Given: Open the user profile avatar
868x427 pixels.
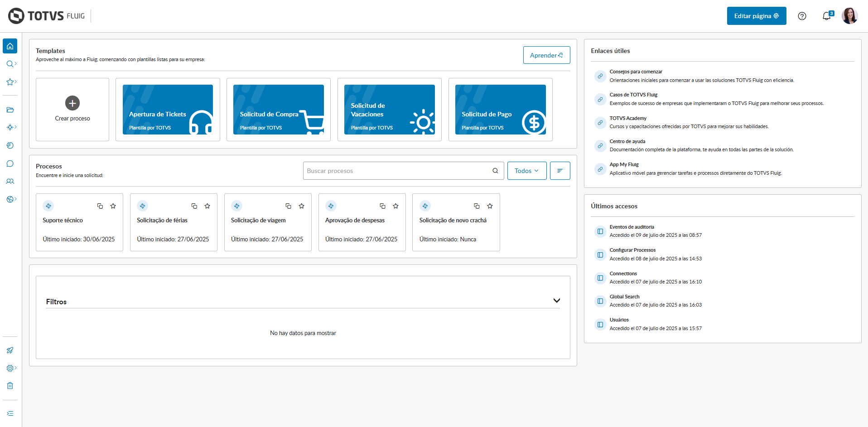Looking at the screenshot, I should tap(849, 16).
